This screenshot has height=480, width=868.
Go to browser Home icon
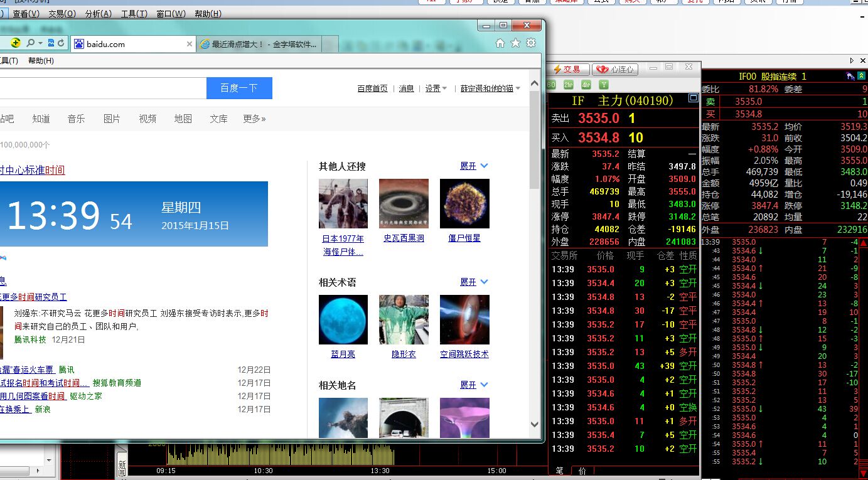point(500,43)
